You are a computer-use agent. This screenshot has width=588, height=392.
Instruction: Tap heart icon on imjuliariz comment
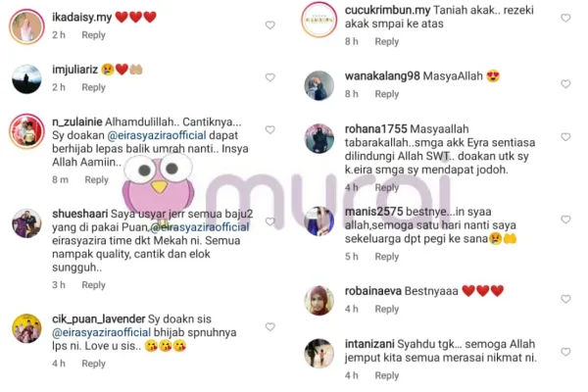[x=270, y=77]
